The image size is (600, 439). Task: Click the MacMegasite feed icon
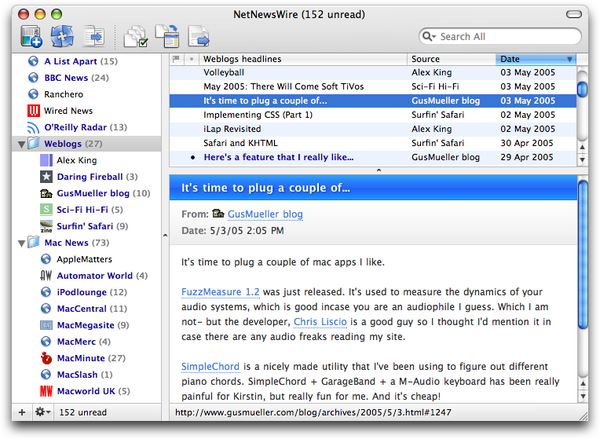(x=46, y=325)
